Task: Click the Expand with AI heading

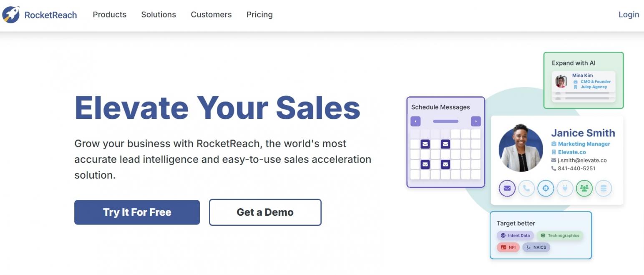Action: tap(574, 63)
